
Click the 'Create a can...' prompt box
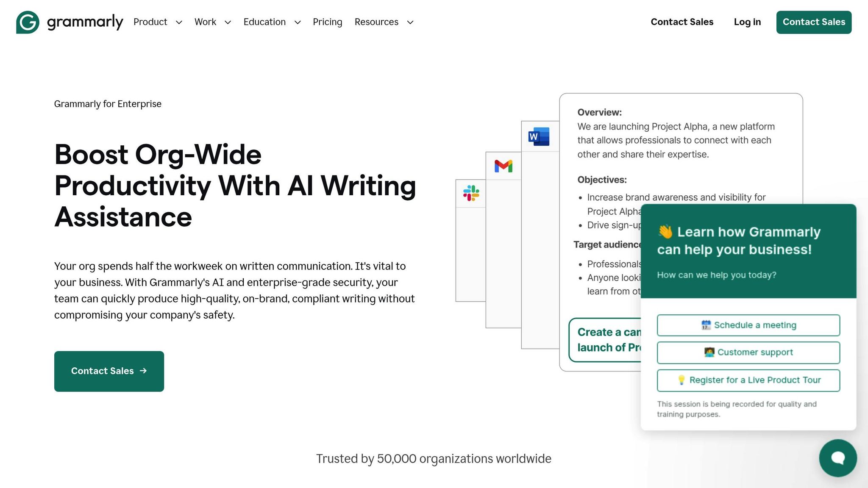pyautogui.click(x=605, y=340)
